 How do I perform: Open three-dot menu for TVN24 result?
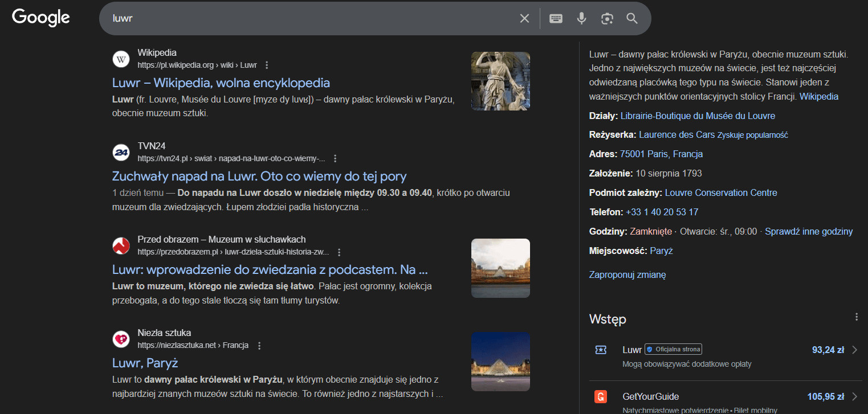click(x=335, y=158)
